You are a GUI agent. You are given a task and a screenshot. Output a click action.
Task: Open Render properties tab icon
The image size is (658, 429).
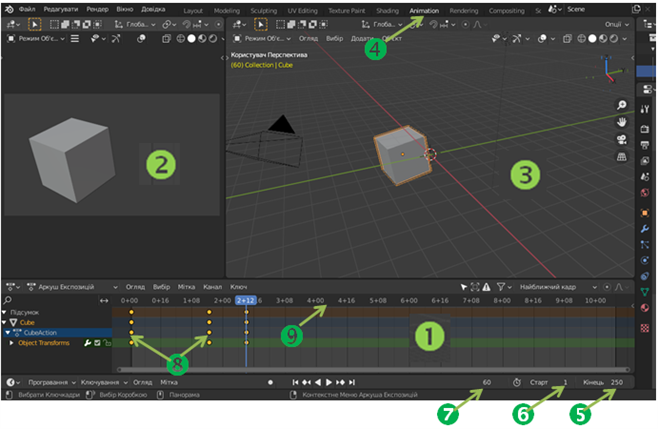[645, 129]
